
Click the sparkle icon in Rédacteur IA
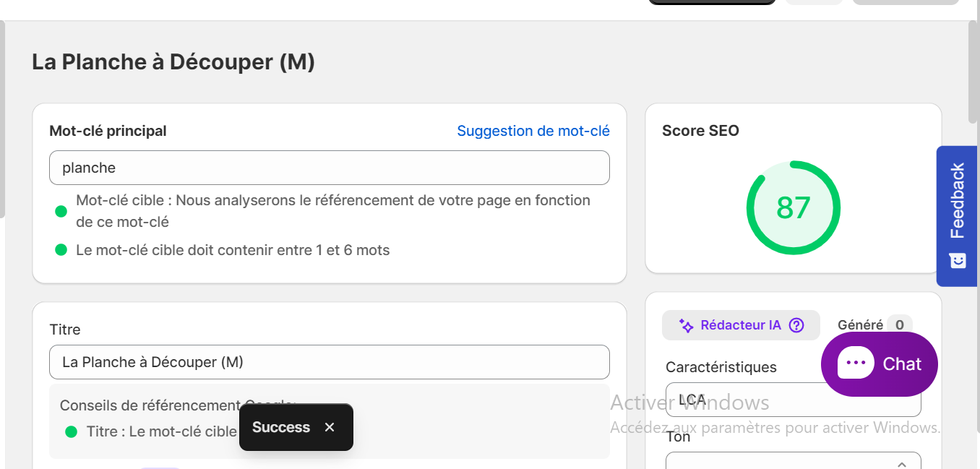(687, 326)
